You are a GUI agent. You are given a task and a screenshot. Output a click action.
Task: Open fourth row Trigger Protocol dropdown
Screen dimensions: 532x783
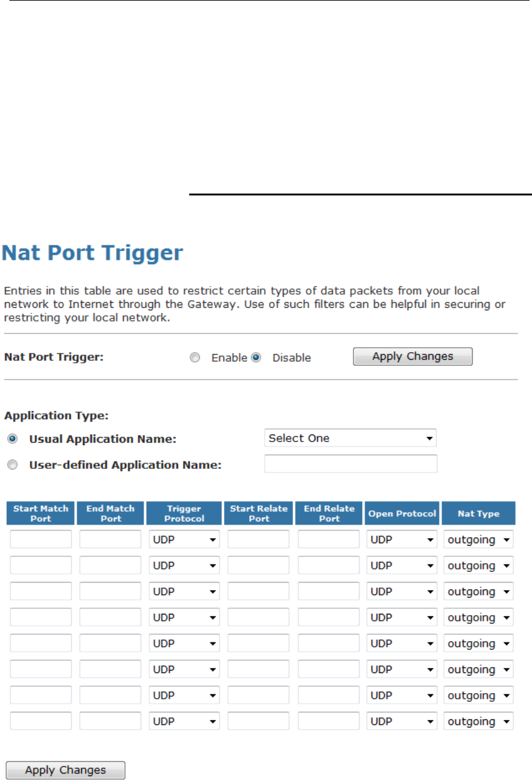[184, 618]
